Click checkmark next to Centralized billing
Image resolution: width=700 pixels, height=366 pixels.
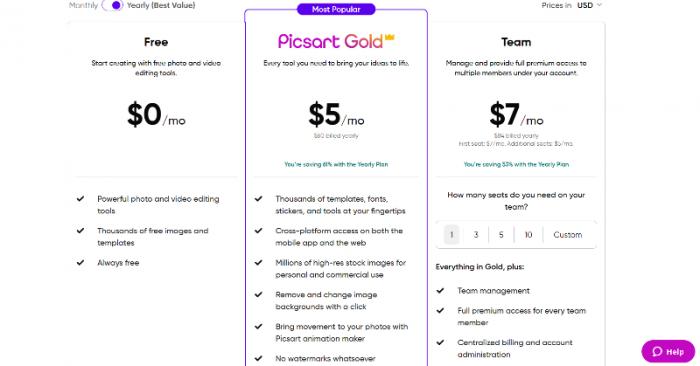(x=441, y=342)
